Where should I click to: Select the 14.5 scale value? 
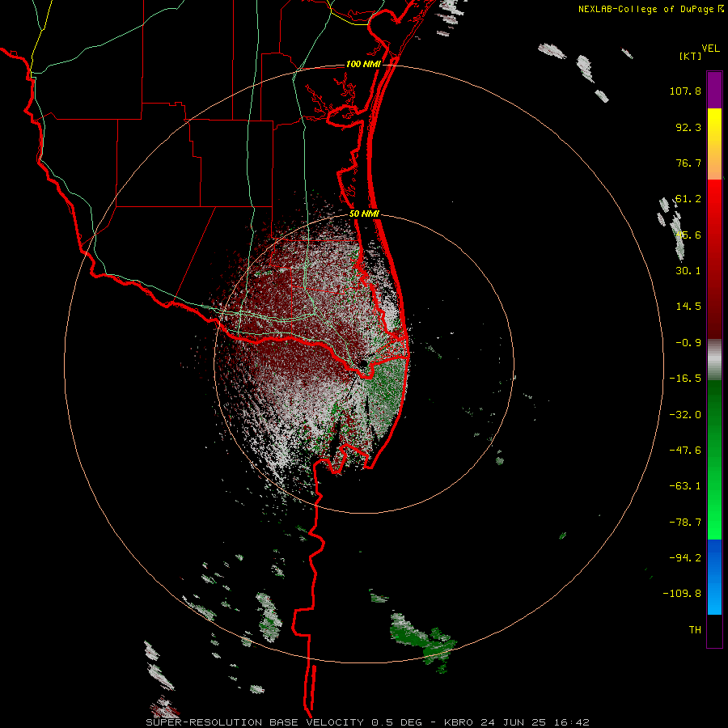point(688,307)
